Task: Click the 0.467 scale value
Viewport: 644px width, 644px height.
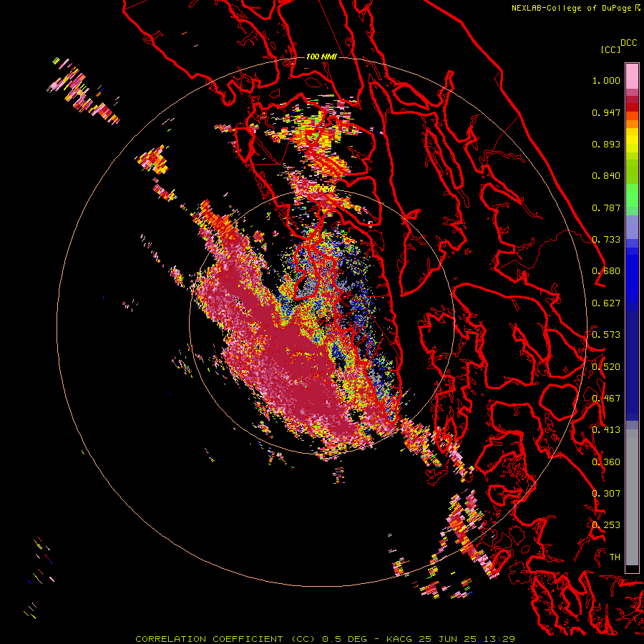Action: (x=606, y=399)
